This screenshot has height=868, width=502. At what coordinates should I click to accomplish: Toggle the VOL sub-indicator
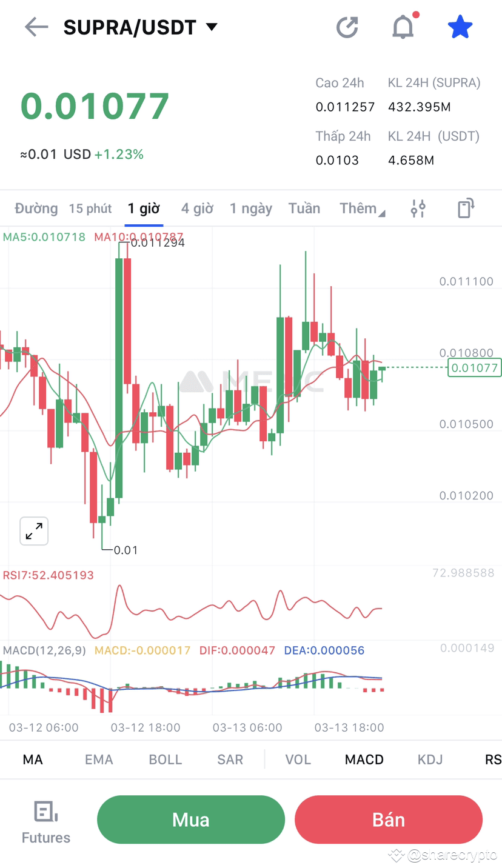[x=298, y=760]
